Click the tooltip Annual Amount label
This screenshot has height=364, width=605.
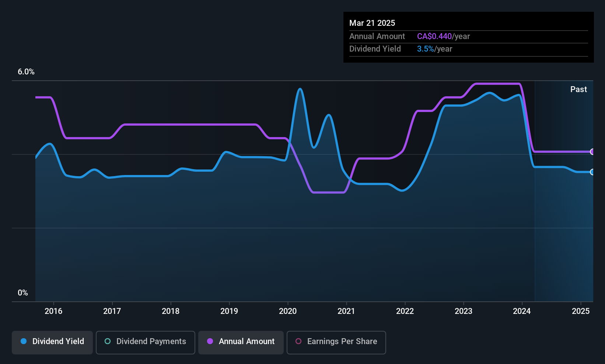point(377,36)
